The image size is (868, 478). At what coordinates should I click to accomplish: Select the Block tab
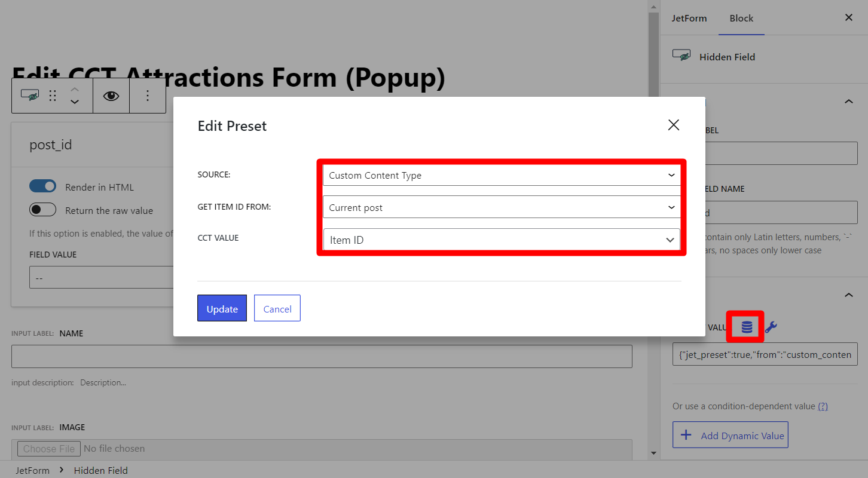741,18
